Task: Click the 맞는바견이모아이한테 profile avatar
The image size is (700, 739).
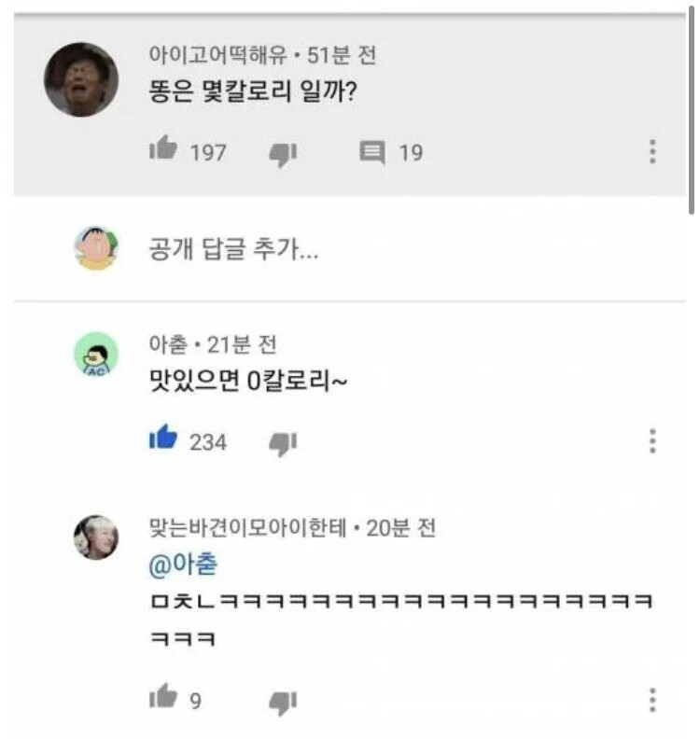Action: point(96,537)
